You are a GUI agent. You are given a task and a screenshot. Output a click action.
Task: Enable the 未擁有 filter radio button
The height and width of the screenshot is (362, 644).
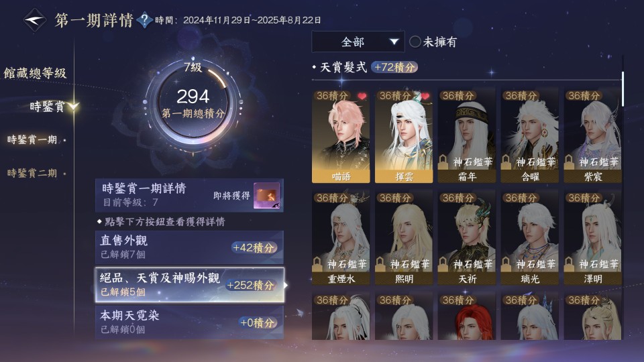pos(415,42)
